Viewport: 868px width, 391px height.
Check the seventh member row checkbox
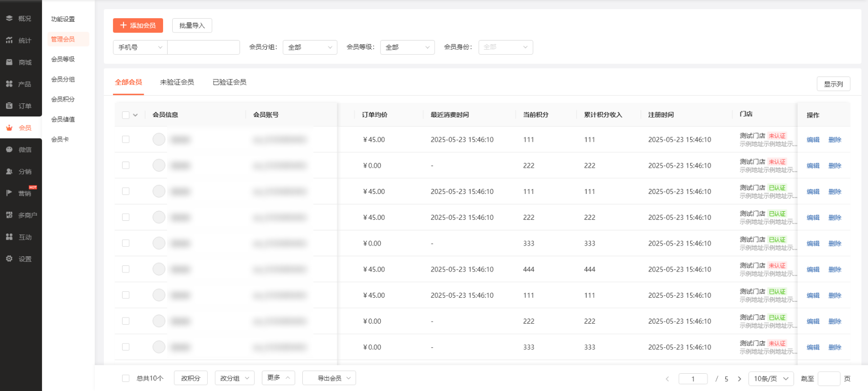[x=126, y=295]
